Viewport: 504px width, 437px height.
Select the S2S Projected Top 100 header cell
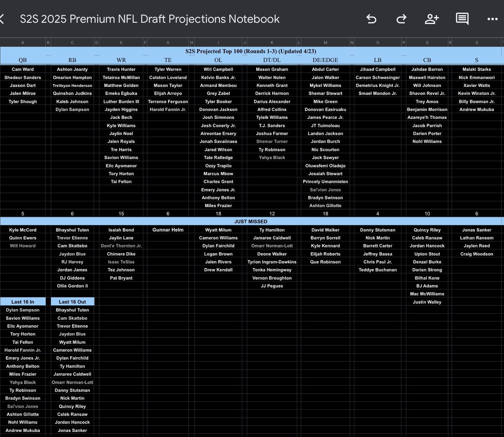pos(251,51)
